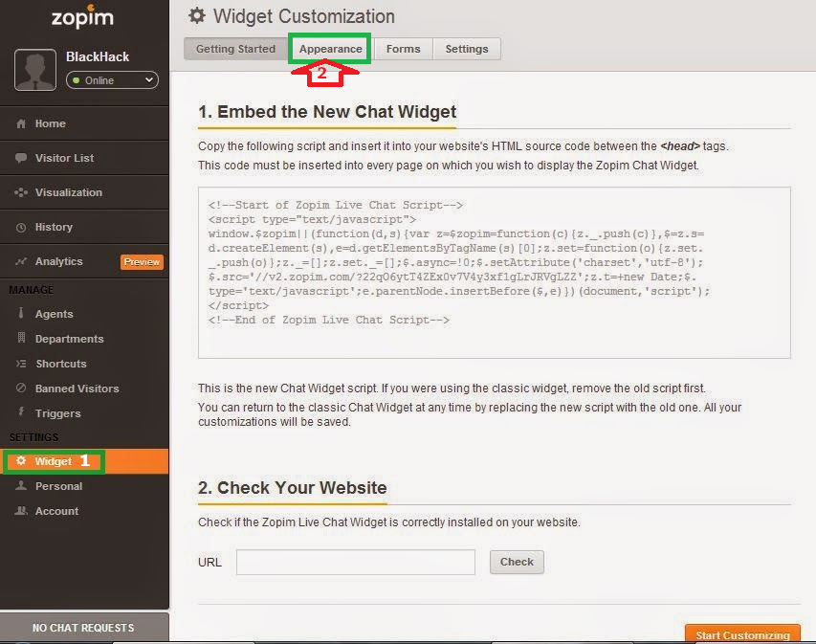Screen dimensions: 816x644
Task: Click the Triggers lightning icon
Action: 21,411
